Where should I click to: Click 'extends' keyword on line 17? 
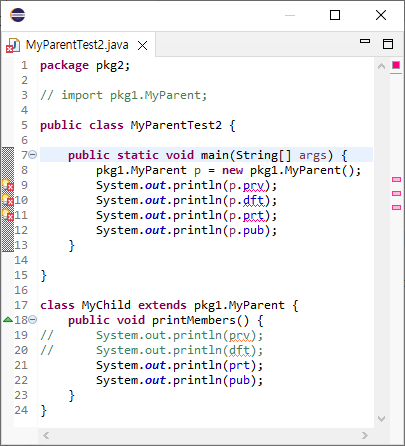coord(162,305)
